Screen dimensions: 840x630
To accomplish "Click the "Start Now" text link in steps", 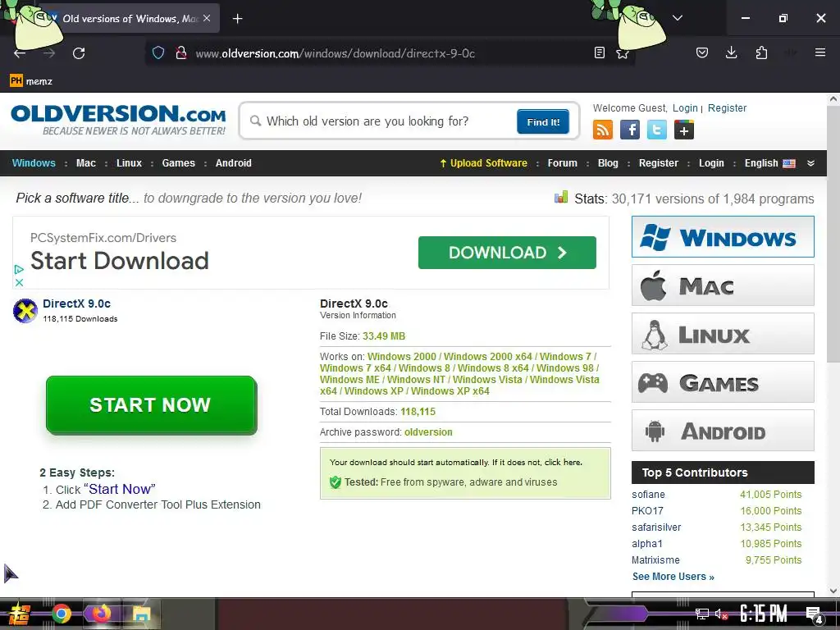I will (x=120, y=489).
